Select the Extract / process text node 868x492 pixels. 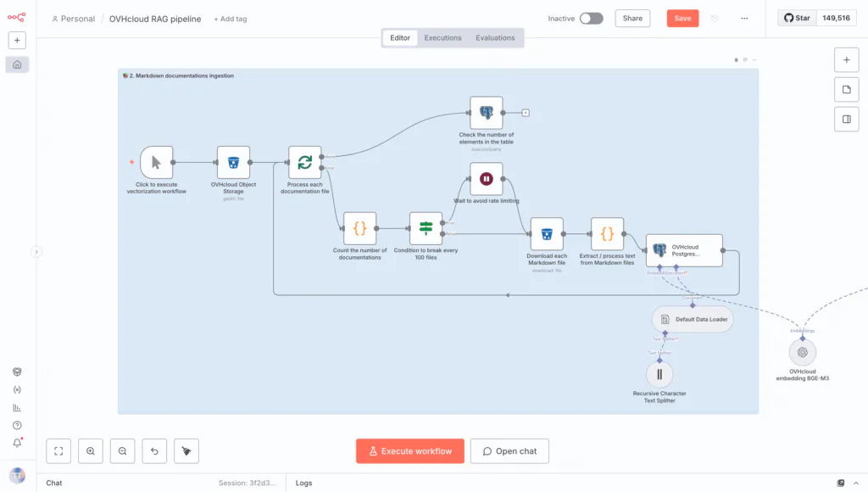click(x=607, y=234)
